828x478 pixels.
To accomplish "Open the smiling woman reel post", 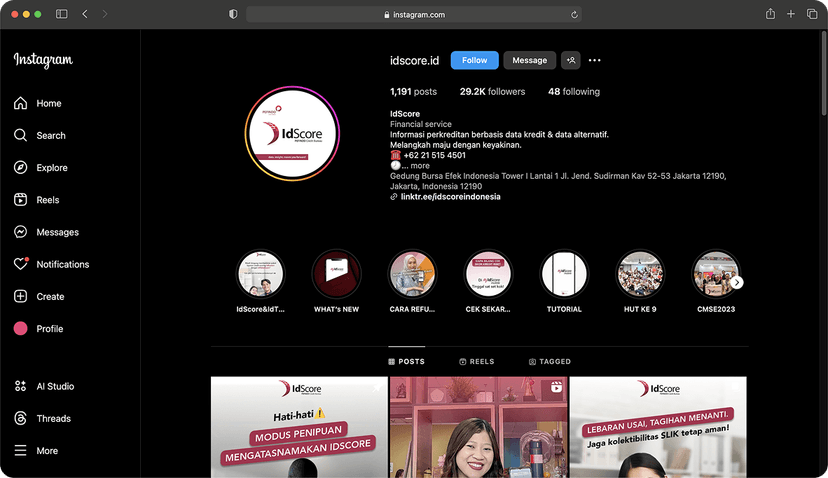I will tap(478, 427).
